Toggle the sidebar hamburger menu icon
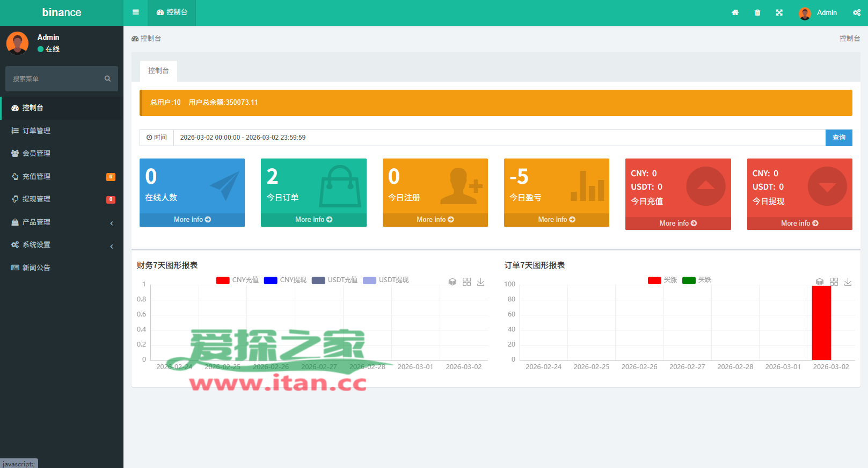This screenshot has width=868, height=468. click(x=135, y=12)
